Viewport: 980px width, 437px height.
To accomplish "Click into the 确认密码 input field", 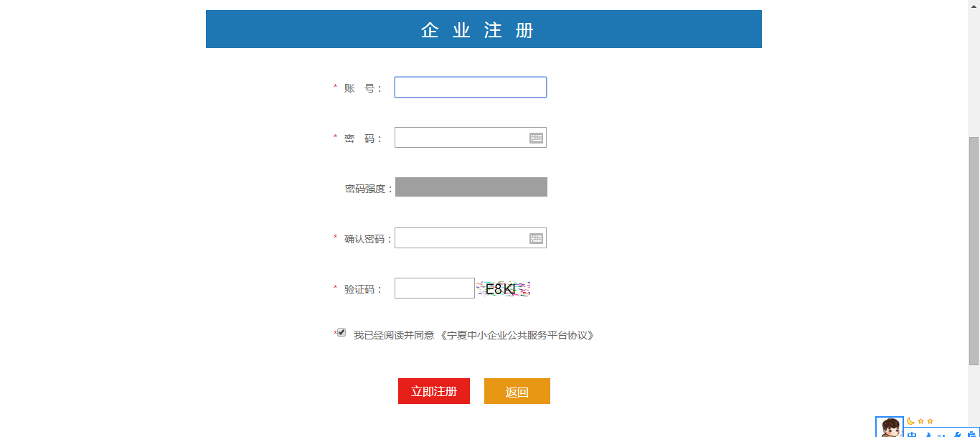I will tap(461, 238).
